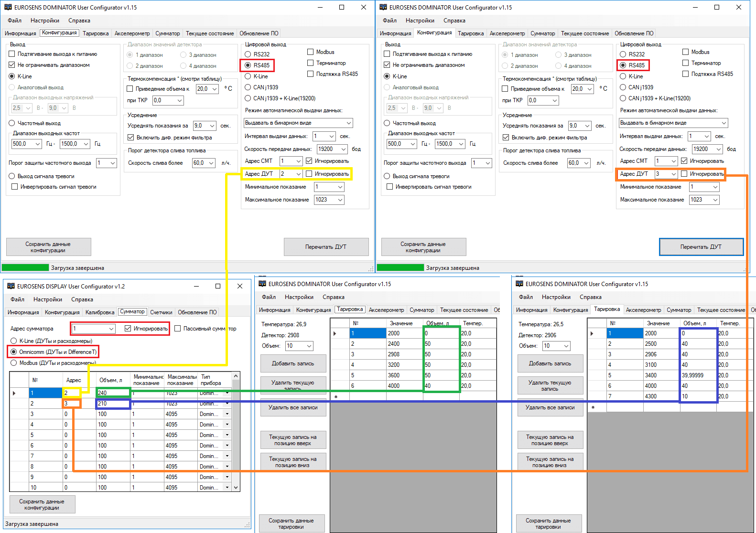Click the EUROSENS DISPLAY Configurator title bar icon
The height and width of the screenshot is (533, 756).
(11, 286)
